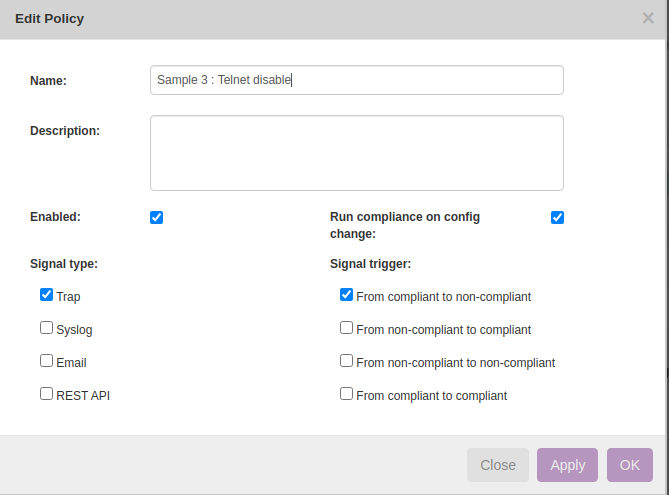Check From non-compliant to non-compliant trigger

pyautogui.click(x=346, y=361)
